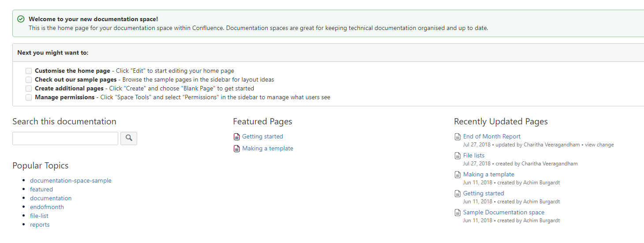Select the endofmonth topic label
The image size is (644, 243).
47,207
